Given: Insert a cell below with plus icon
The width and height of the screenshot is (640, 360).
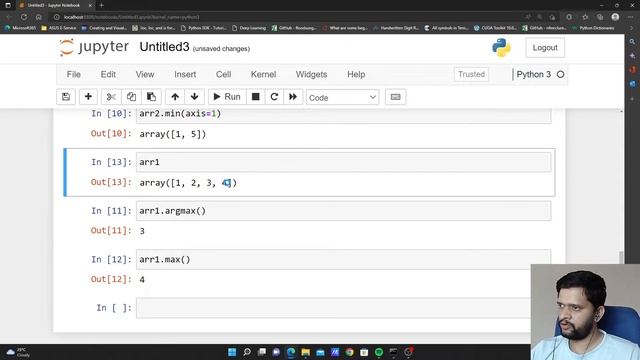Looking at the screenshot, I should click(x=88, y=97).
